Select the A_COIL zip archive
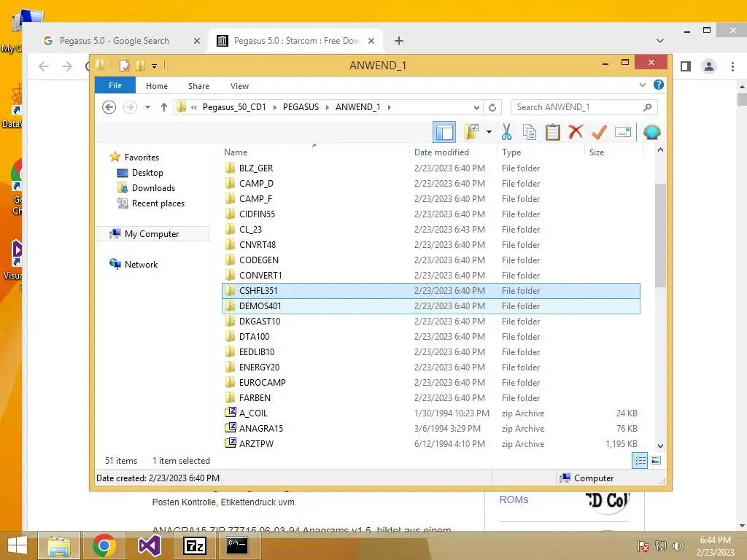Viewport: 747px width, 560px height. point(431,413)
